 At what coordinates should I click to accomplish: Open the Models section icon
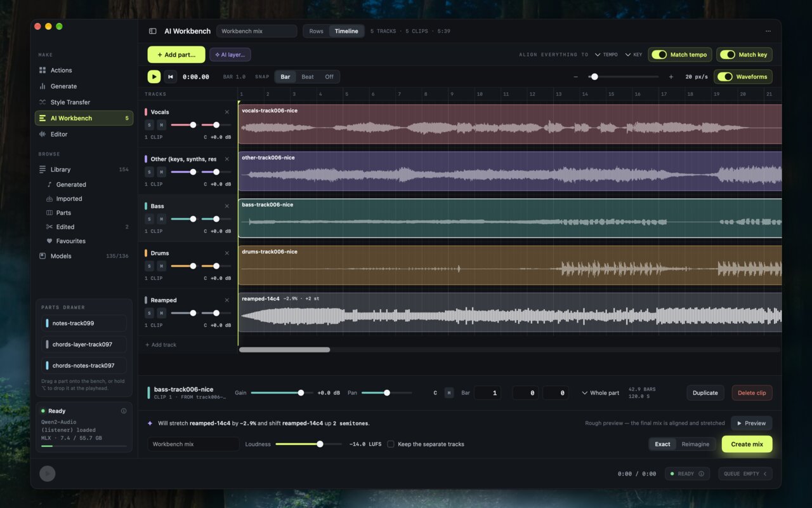(x=43, y=256)
